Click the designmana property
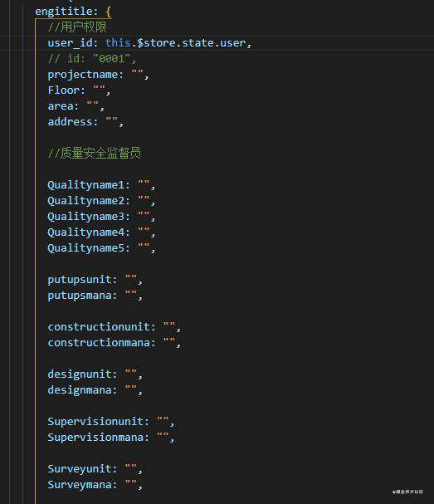The height and width of the screenshot is (504, 434). tap(80, 390)
